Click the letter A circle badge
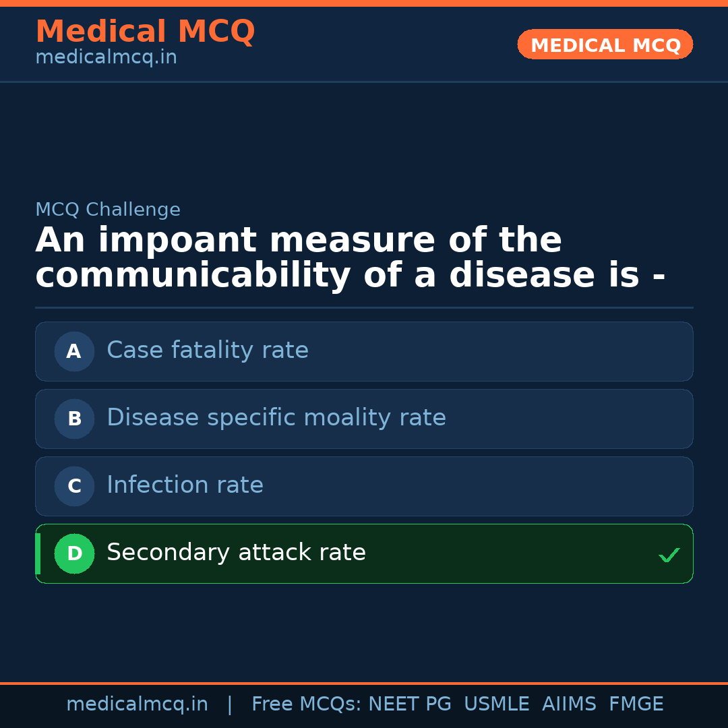The width and height of the screenshot is (728, 728). tap(74, 351)
